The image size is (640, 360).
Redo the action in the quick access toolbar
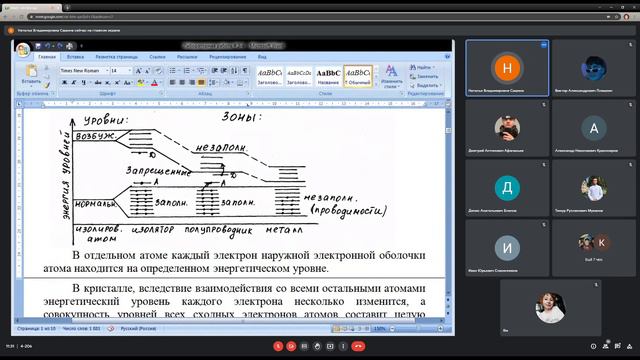[x=60, y=46]
